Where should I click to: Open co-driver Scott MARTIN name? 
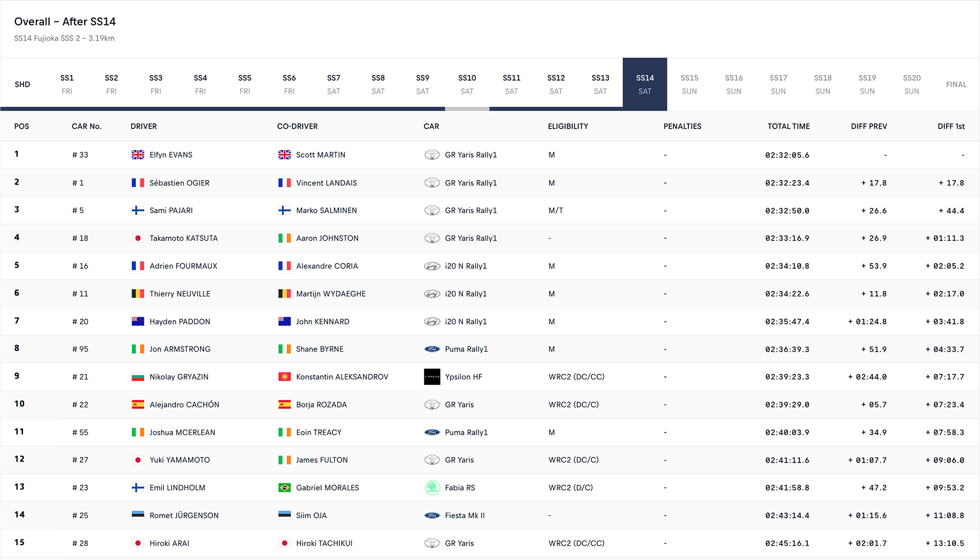[x=321, y=155]
